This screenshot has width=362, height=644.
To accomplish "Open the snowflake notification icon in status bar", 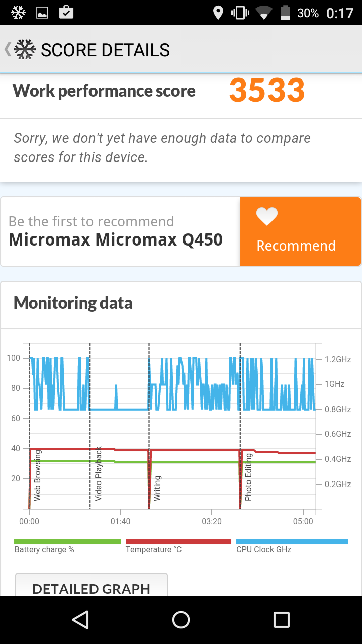I will [18, 13].
